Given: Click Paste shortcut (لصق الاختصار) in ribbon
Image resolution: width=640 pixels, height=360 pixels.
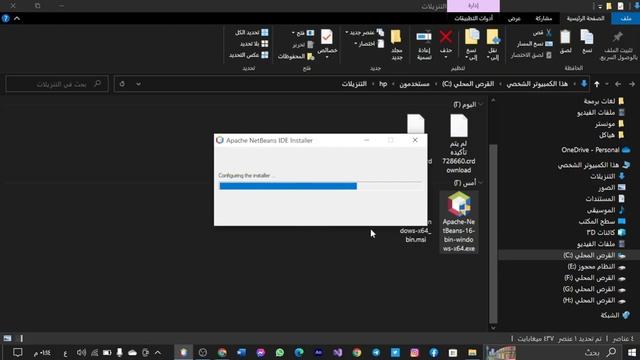Looking at the screenshot, I should click(531, 55).
